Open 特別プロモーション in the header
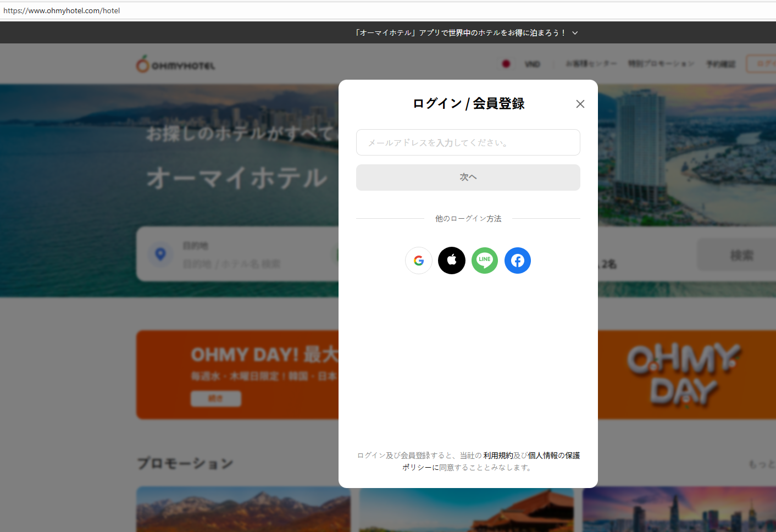 [x=661, y=64]
